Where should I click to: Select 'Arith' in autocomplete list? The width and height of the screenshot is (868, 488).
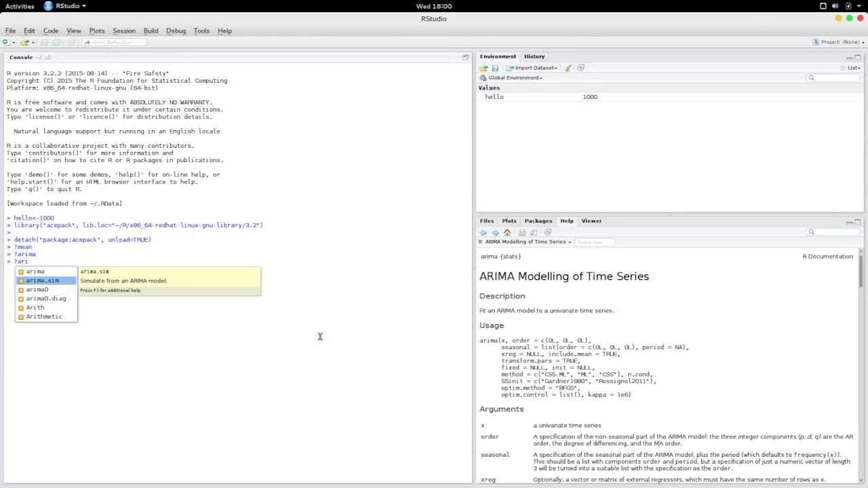tap(46, 308)
